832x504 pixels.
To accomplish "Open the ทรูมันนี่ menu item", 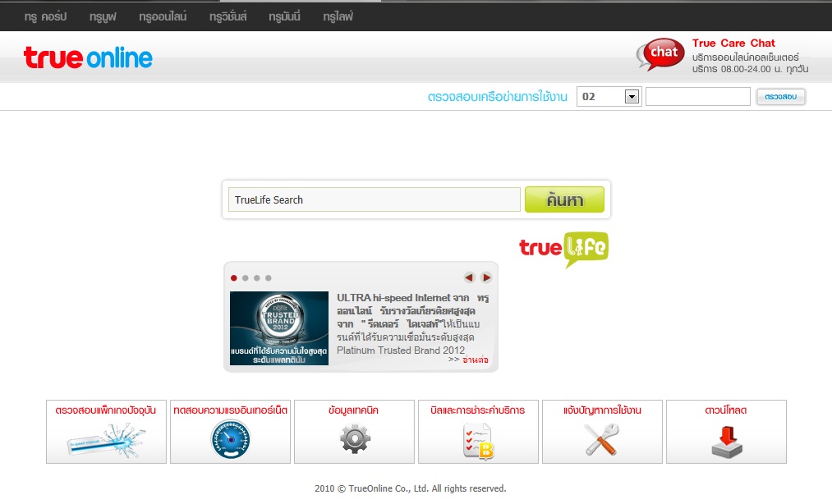I will point(284,16).
